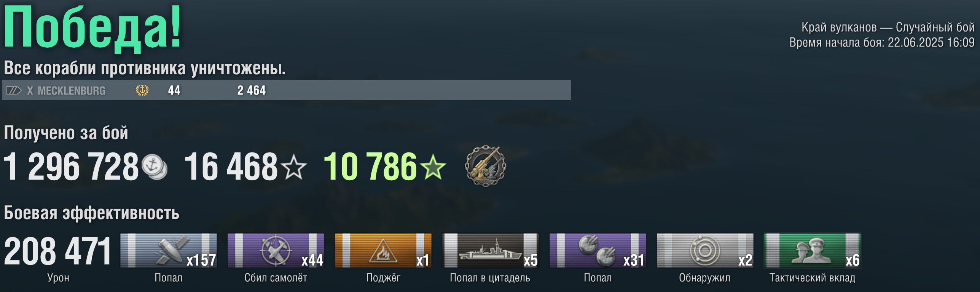Viewport: 980px width, 292px height.
Task: Select the X MECKLENBURG ship name
Action: point(66,91)
